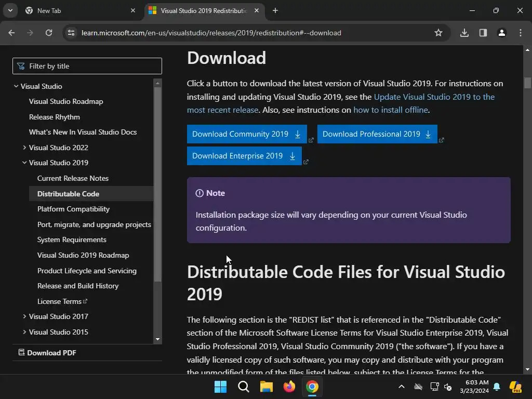This screenshot has height=399, width=532.
Task: Go back to the previous page
Action: click(11, 33)
